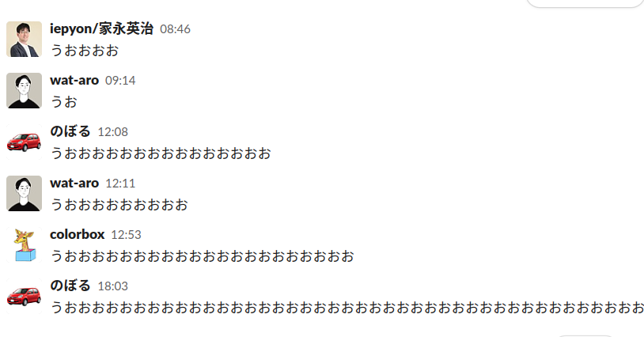Click wat-aro's avatar at 09:14
The image size is (644, 337).
[x=24, y=91]
